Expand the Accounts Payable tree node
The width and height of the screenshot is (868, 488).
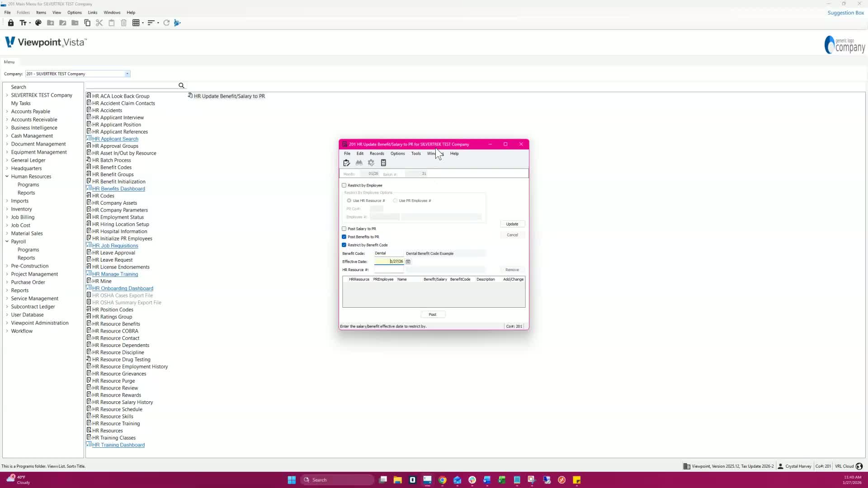click(7, 112)
